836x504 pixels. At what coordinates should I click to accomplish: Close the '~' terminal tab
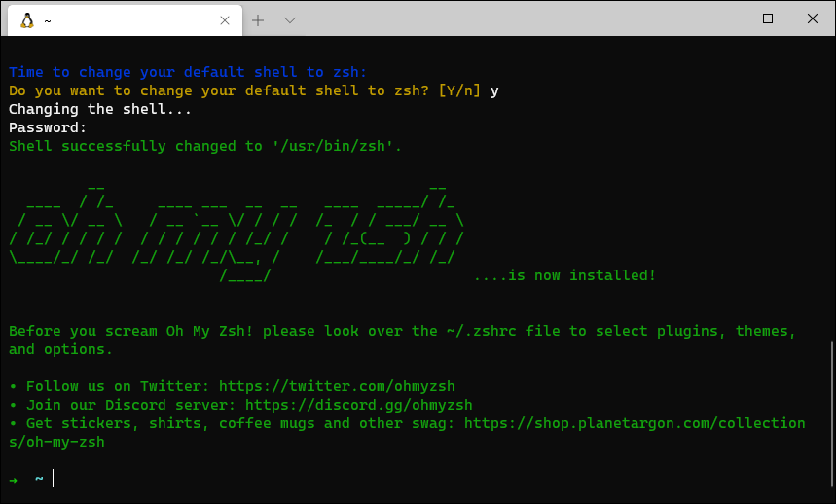225,20
